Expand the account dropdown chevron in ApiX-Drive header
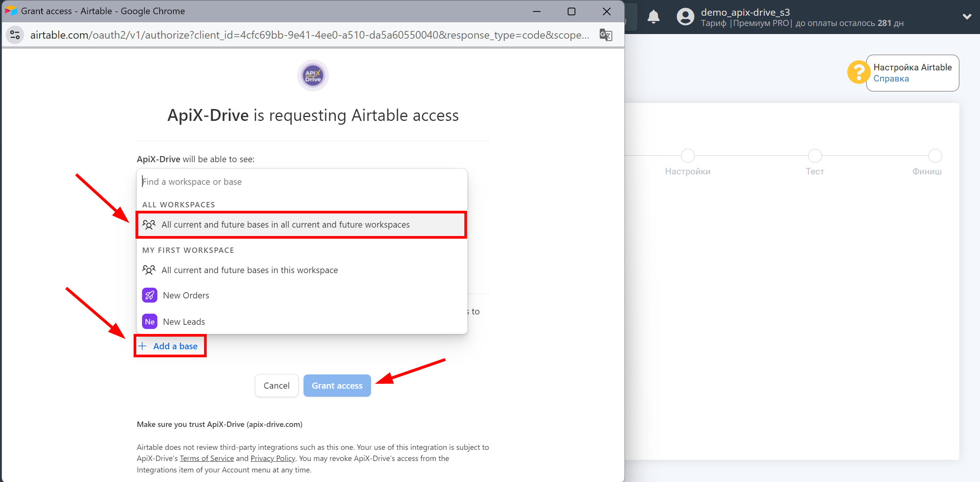Screen dimensions: 980x482 coord(967,16)
